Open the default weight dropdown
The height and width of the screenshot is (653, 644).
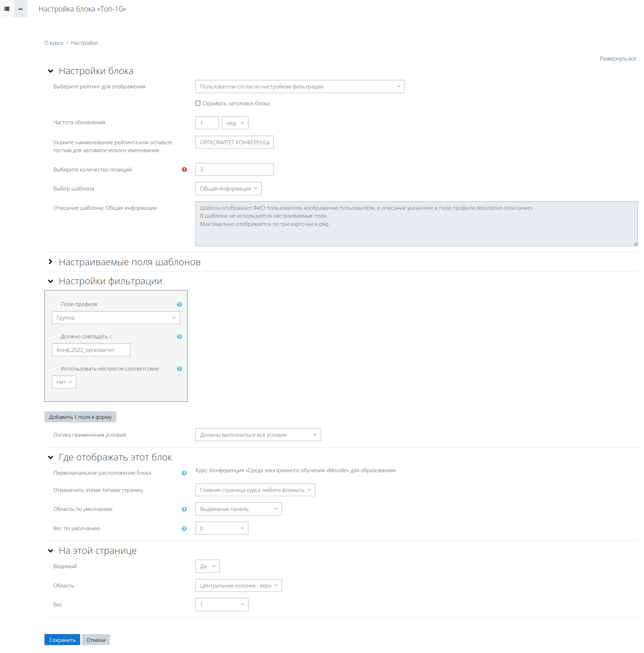[222, 528]
